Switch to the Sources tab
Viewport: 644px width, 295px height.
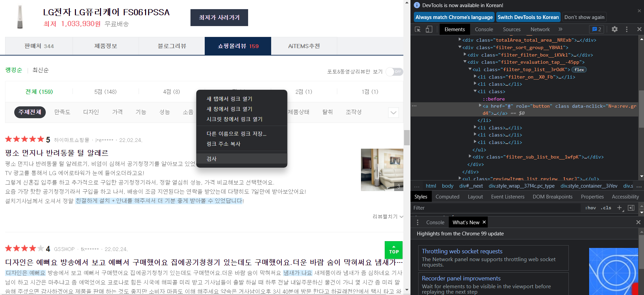click(x=511, y=29)
